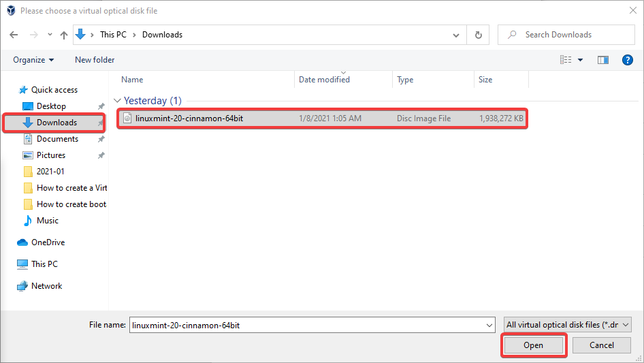Open the Organize menu
This screenshot has height=363, width=644.
33,60
